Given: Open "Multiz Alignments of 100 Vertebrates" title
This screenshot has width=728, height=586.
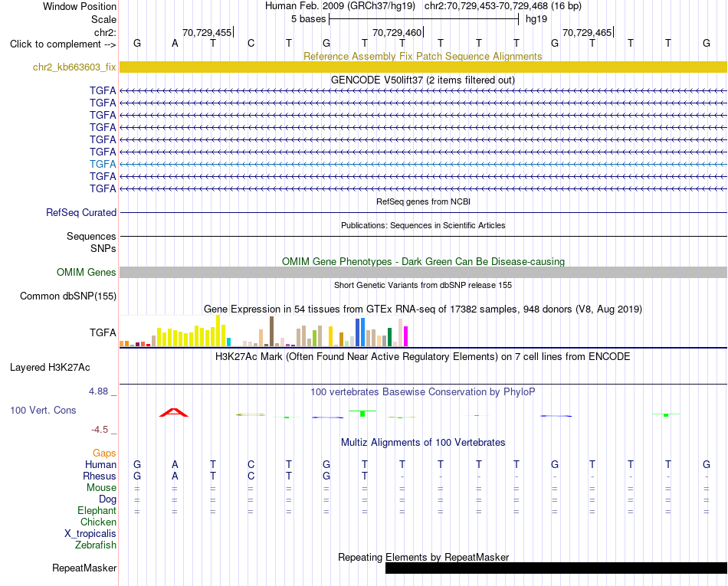Looking at the screenshot, I should point(423,443).
